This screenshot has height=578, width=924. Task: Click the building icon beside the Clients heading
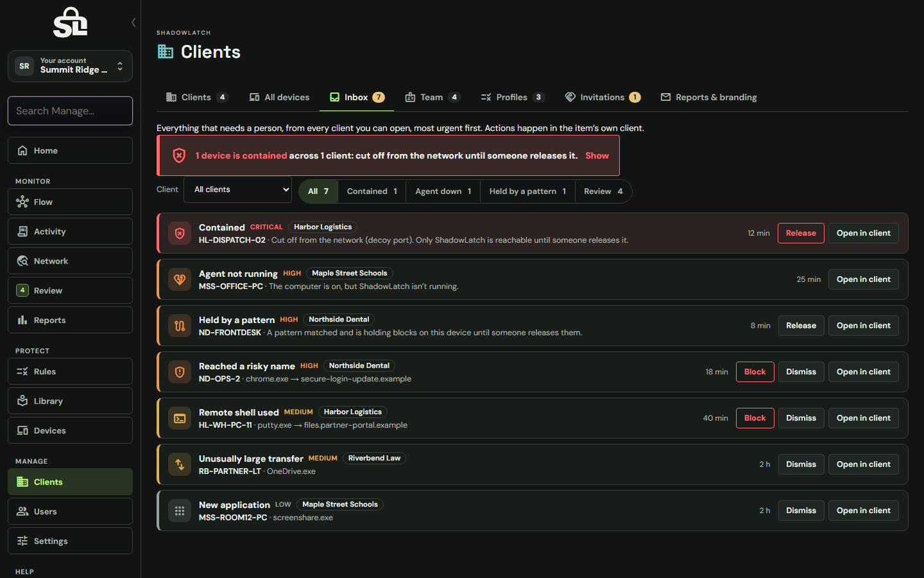click(x=166, y=51)
